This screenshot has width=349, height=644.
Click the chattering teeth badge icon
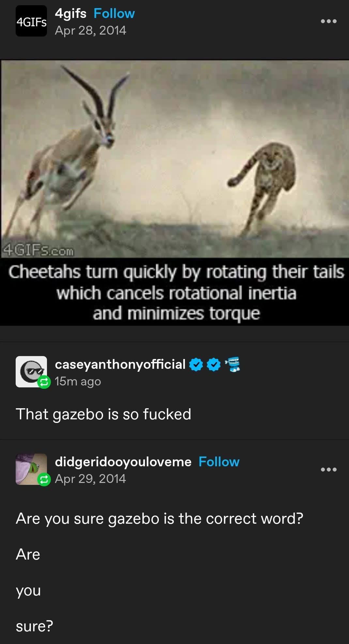click(233, 364)
